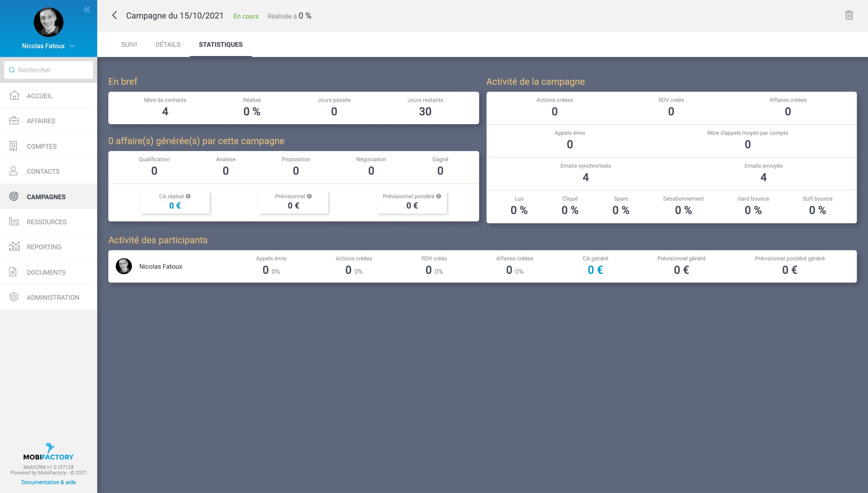The height and width of the screenshot is (493, 868).
Task: Open Documentation & aide link
Action: (48, 482)
